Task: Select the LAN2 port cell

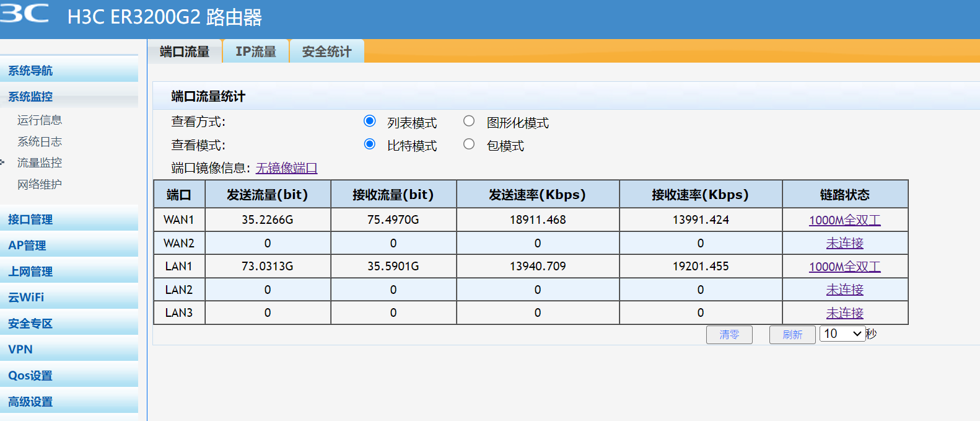Action: pyautogui.click(x=179, y=290)
